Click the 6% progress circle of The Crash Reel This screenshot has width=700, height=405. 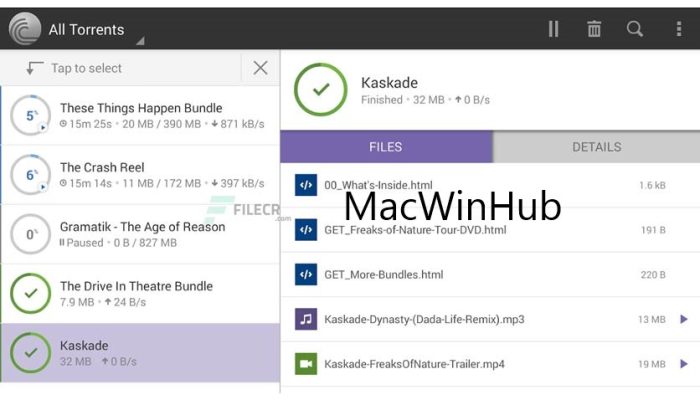[x=30, y=175]
